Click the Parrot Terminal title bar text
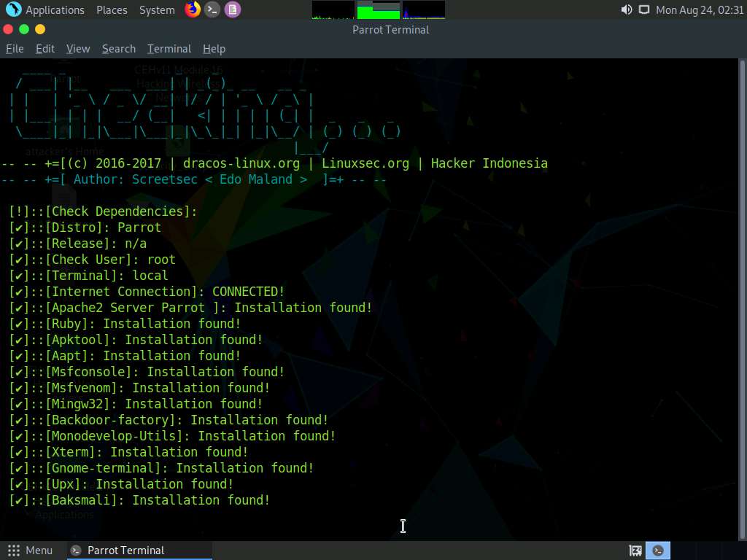Image resolution: width=747 pixels, height=560 pixels. click(x=391, y=29)
